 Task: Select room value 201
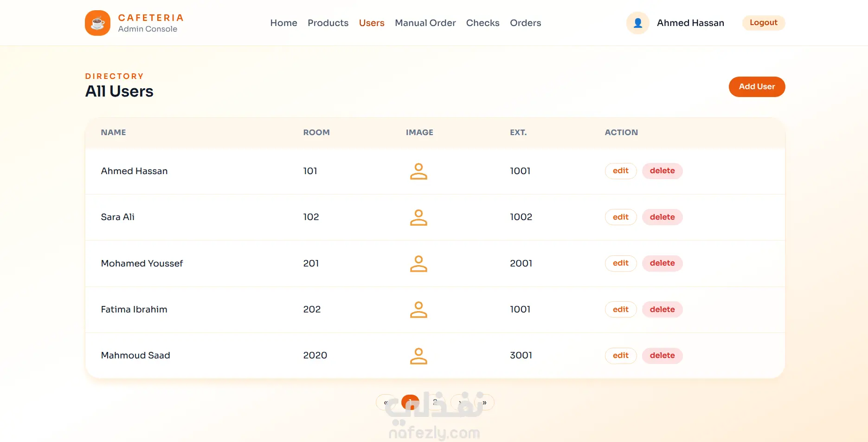click(x=311, y=263)
